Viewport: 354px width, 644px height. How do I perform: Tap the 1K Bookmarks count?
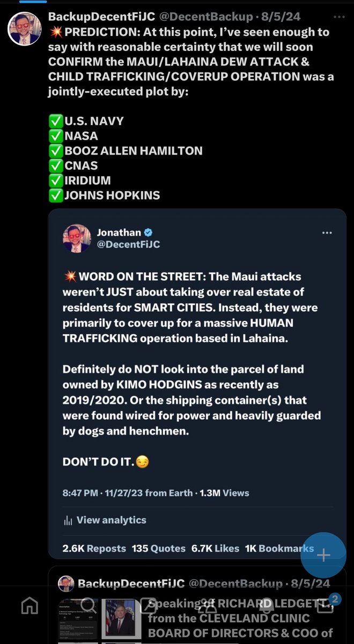(x=279, y=548)
